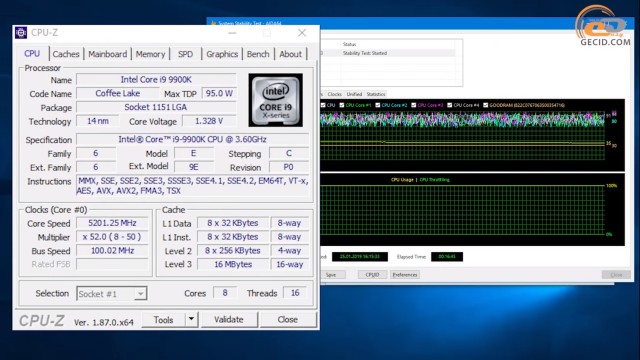Click the Save button in AIDA64
The height and width of the screenshot is (360, 640).
(331, 275)
